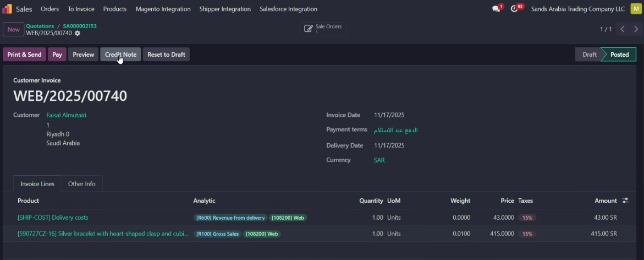The height and width of the screenshot is (260, 644).
Task: Go to next record arrow
Action: pos(636,29)
